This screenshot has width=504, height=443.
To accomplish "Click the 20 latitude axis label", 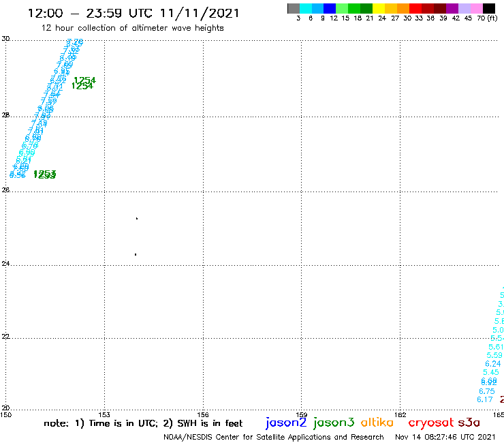I will 5,408.
